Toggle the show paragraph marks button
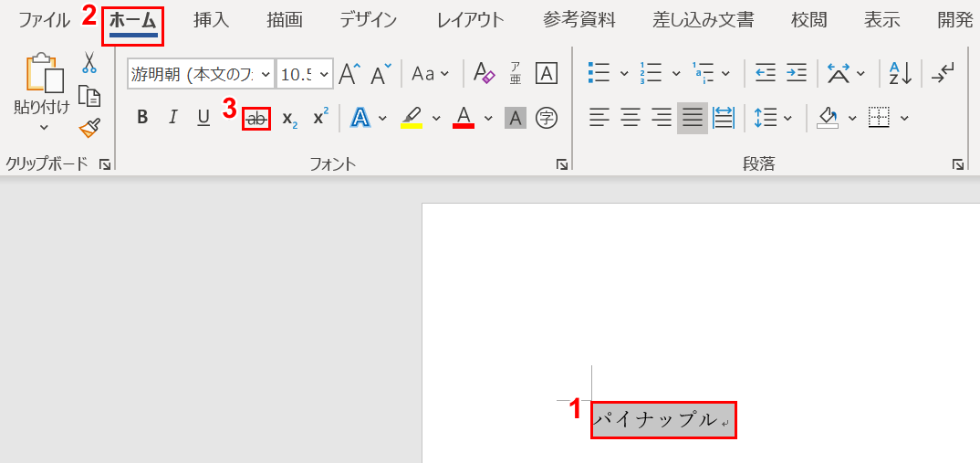This screenshot has width=980, height=463. [x=944, y=74]
